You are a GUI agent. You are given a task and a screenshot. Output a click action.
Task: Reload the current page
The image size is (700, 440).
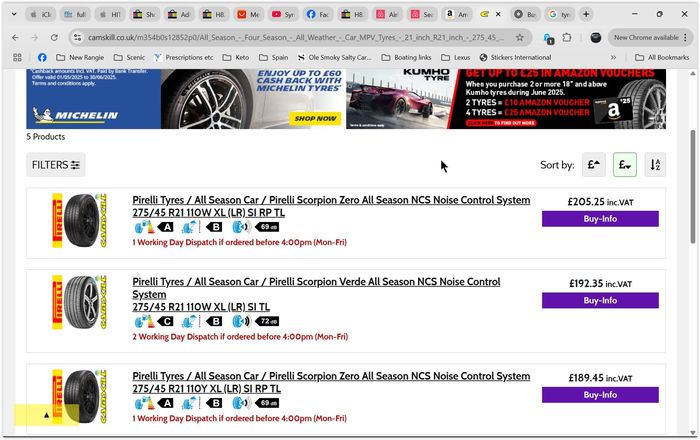54,37
